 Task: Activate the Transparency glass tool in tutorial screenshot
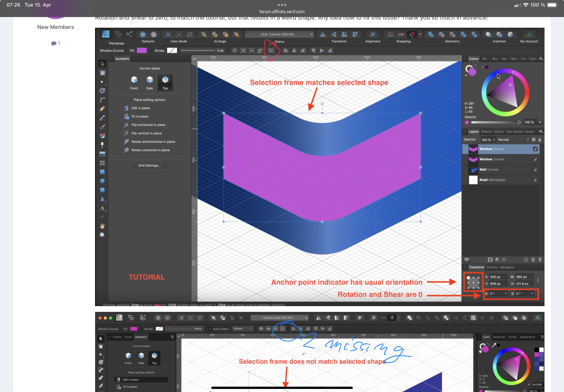102,145
